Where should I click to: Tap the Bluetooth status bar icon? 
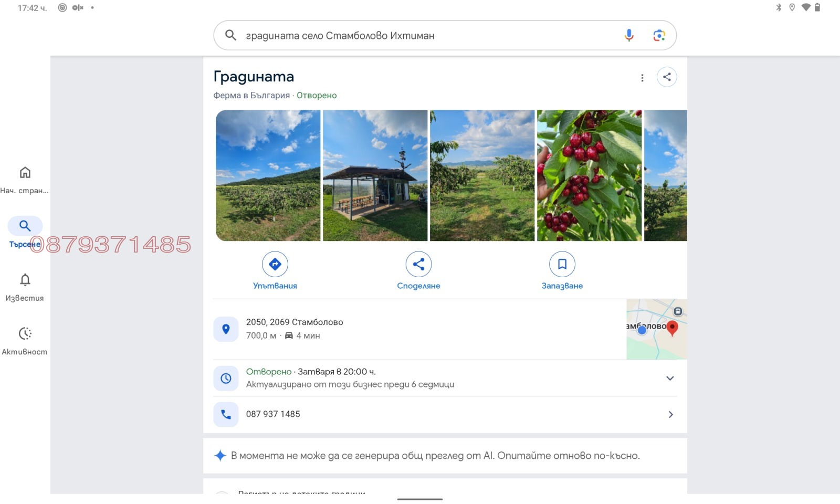(x=779, y=7)
